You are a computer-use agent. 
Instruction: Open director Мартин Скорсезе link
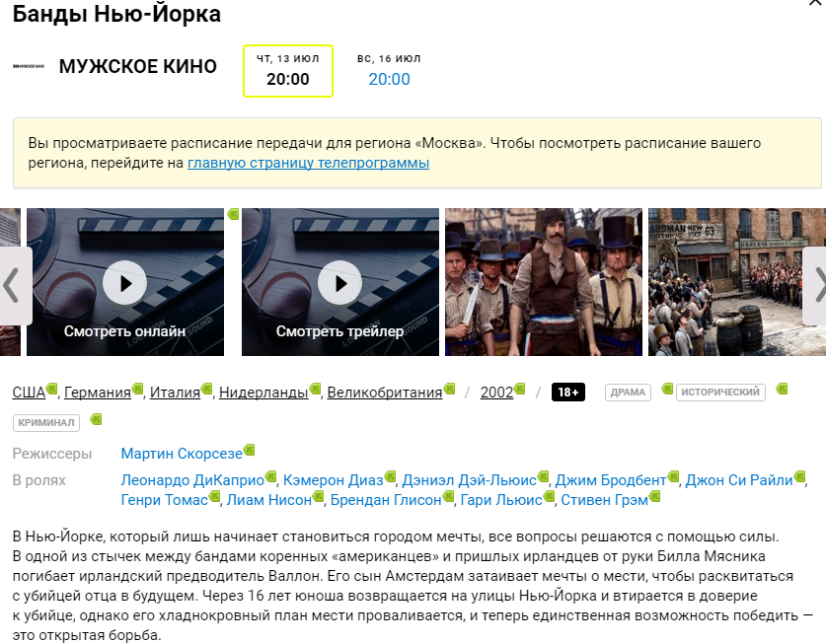click(181, 454)
